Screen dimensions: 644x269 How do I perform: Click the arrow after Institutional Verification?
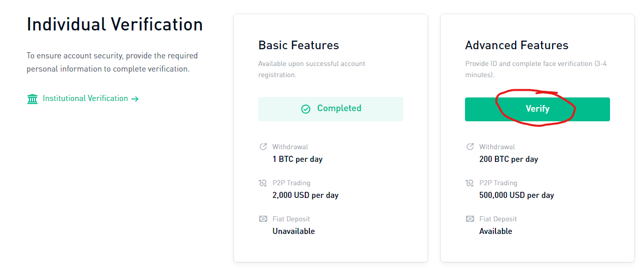click(x=135, y=99)
